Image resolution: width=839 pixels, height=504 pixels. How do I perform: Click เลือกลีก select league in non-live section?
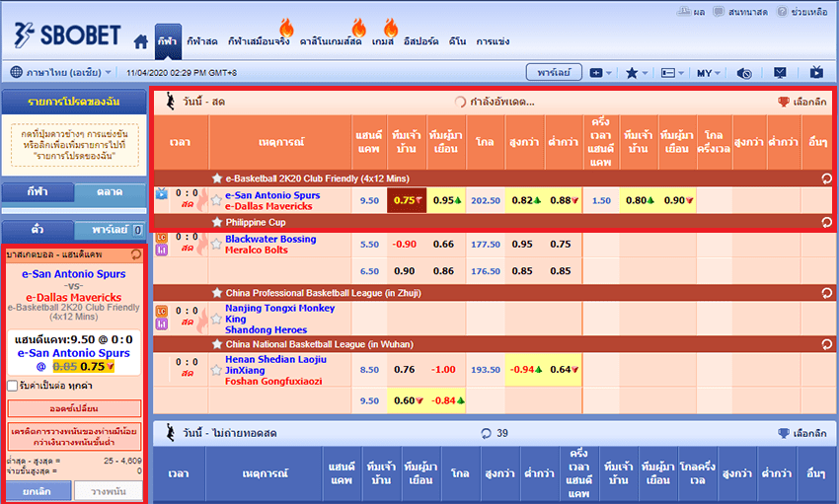click(802, 433)
